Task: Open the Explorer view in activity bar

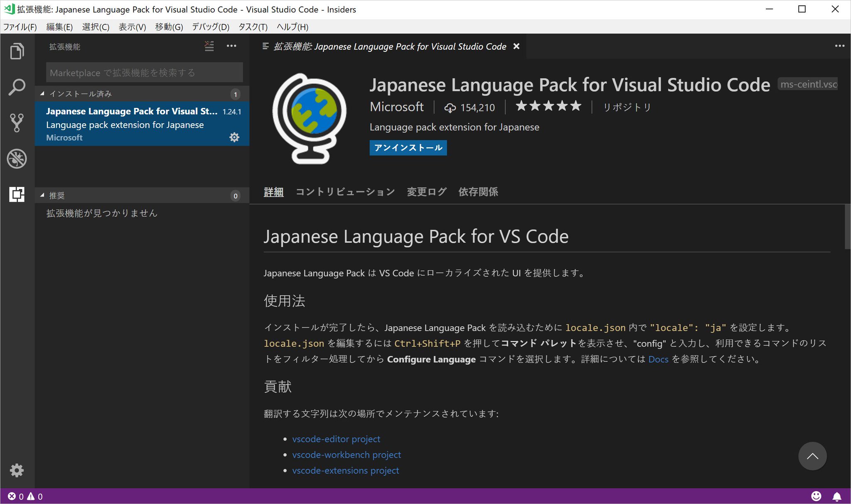Action: 17,51
